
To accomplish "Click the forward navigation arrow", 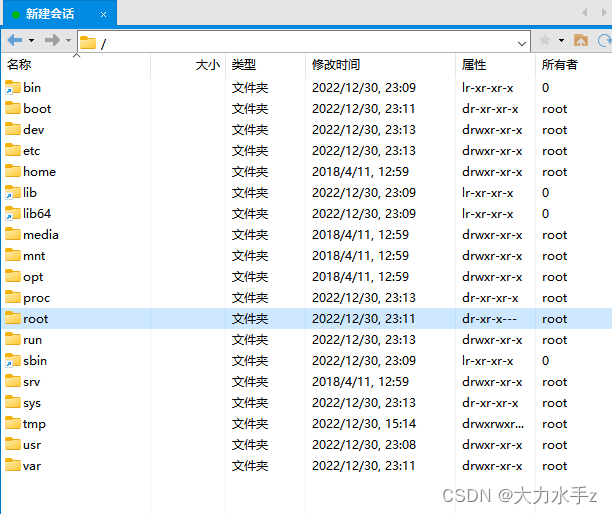I will click(52, 40).
